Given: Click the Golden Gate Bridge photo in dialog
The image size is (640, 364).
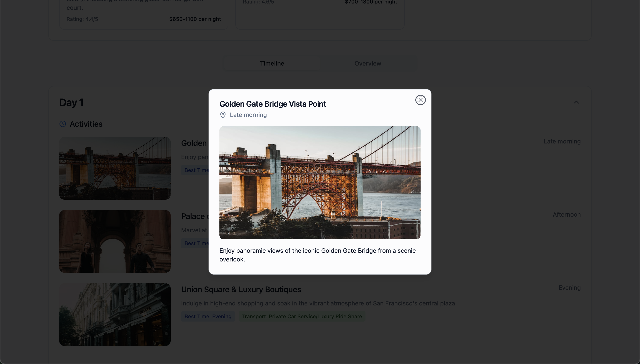Looking at the screenshot, I should (320, 182).
